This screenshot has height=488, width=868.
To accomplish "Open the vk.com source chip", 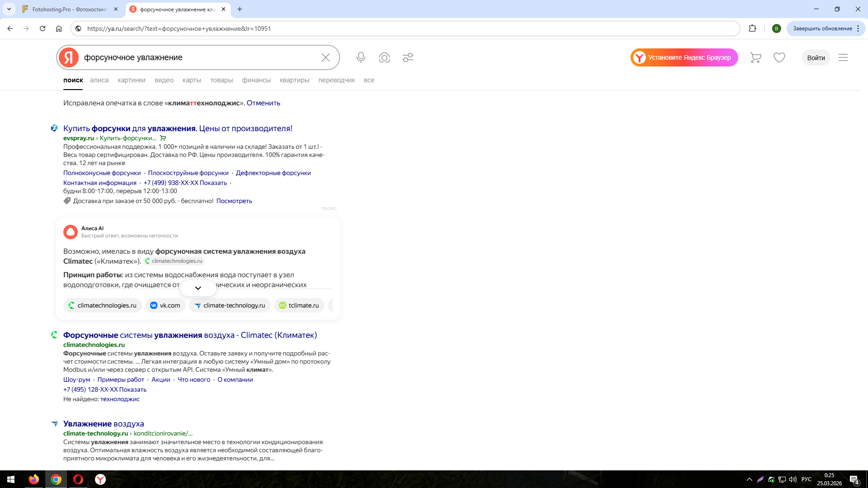I will click(165, 305).
